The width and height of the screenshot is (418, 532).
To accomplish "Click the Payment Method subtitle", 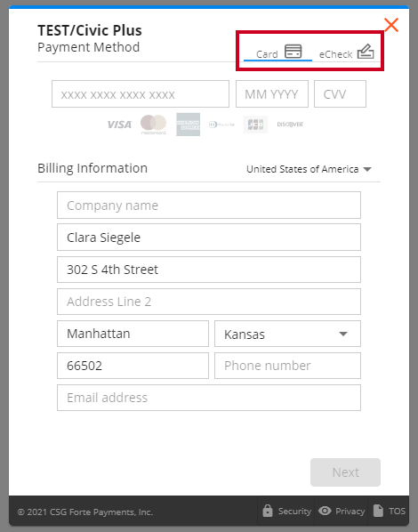I will [89, 47].
